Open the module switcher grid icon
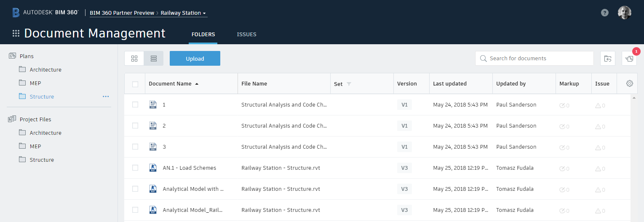The image size is (644, 222). pyautogui.click(x=16, y=34)
